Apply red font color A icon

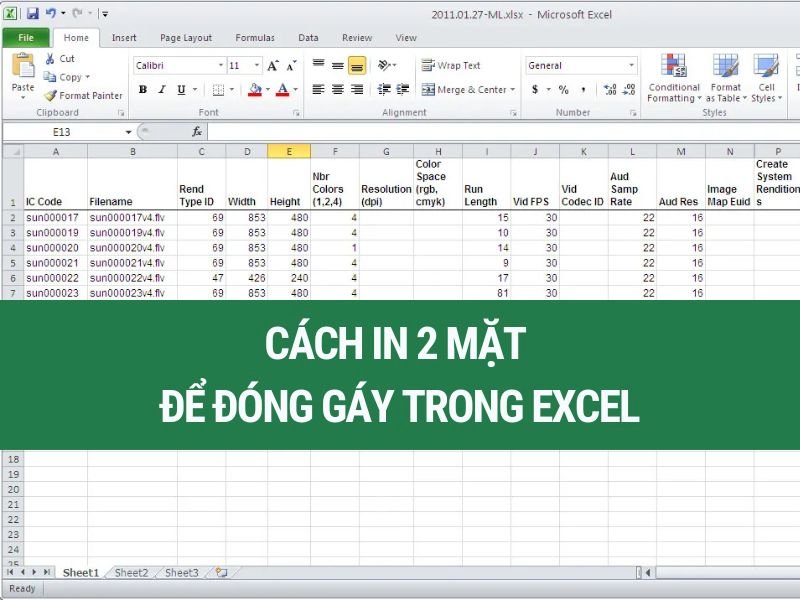[x=282, y=90]
